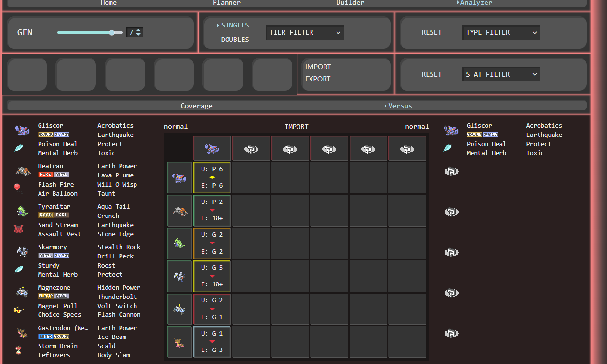This screenshot has width=607, height=364.
Task: Open the Home tab
Action: coord(108,3)
